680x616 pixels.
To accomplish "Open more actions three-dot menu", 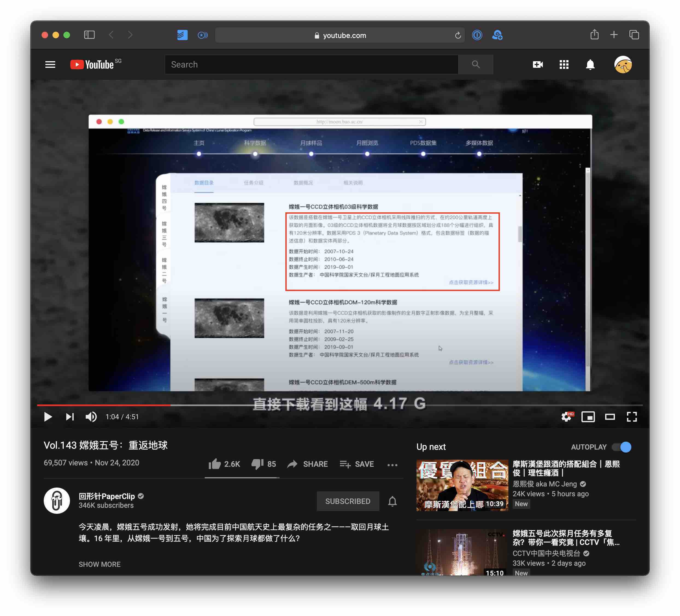I will (x=392, y=465).
